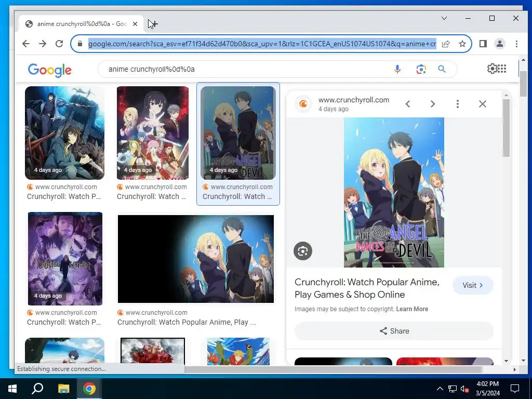Viewport: 532px width, 399px height.
Task: Reload the page with the refresh icon
Action: pyautogui.click(x=59, y=44)
